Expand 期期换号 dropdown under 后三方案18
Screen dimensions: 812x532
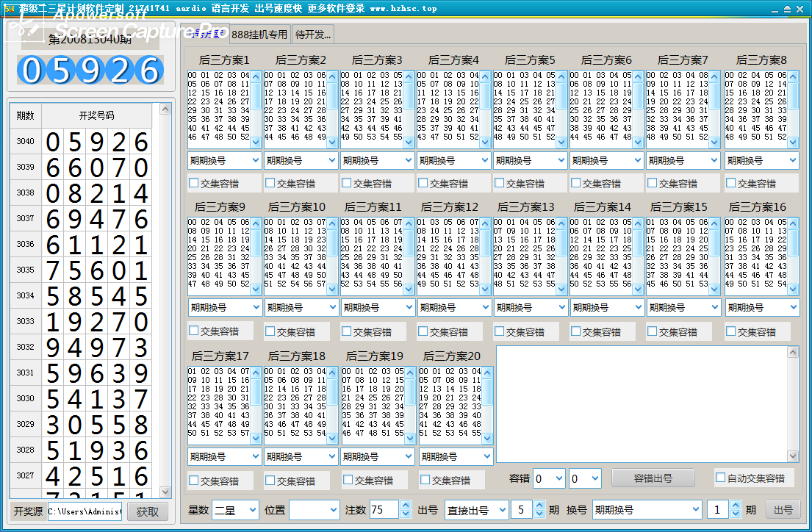point(301,457)
